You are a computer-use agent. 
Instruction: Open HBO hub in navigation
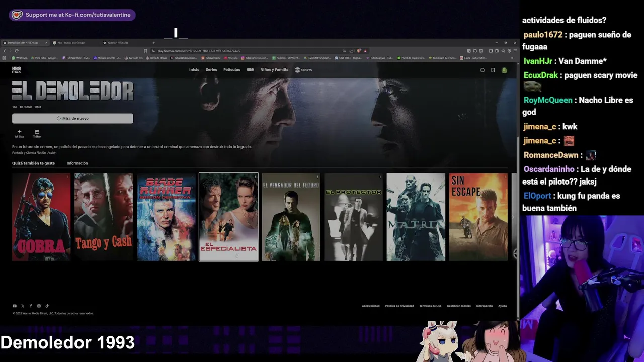pos(250,70)
